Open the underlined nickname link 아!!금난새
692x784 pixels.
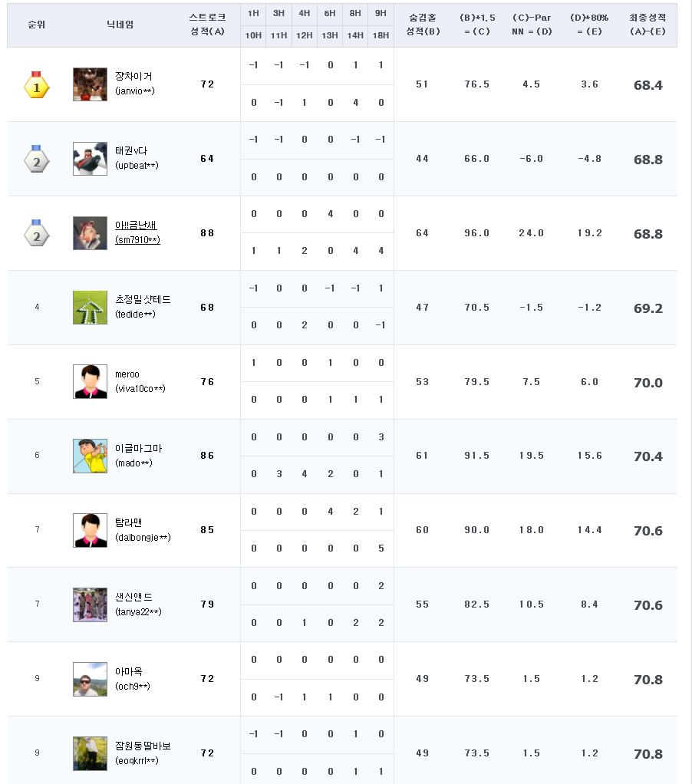[136, 226]
